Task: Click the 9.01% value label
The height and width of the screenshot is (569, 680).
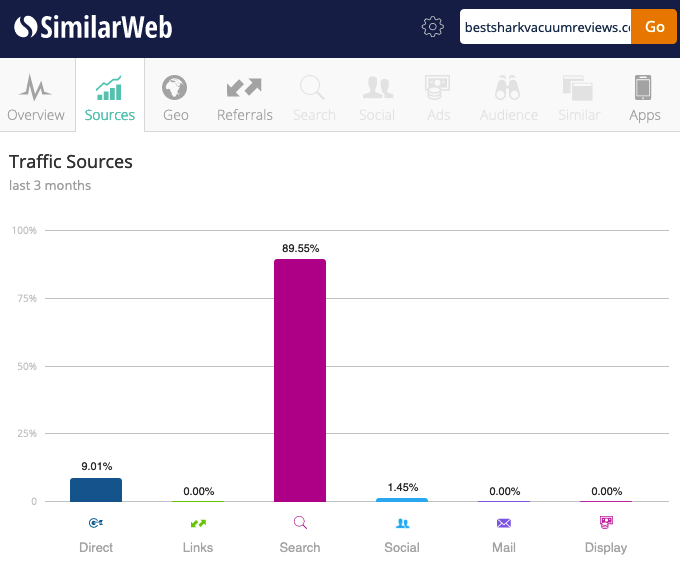Action: 97,466
